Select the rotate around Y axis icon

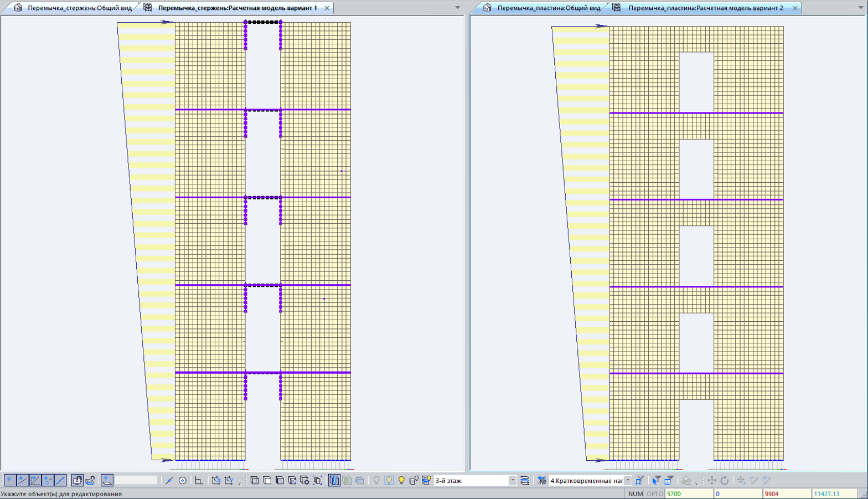click(x=229, y=480)
